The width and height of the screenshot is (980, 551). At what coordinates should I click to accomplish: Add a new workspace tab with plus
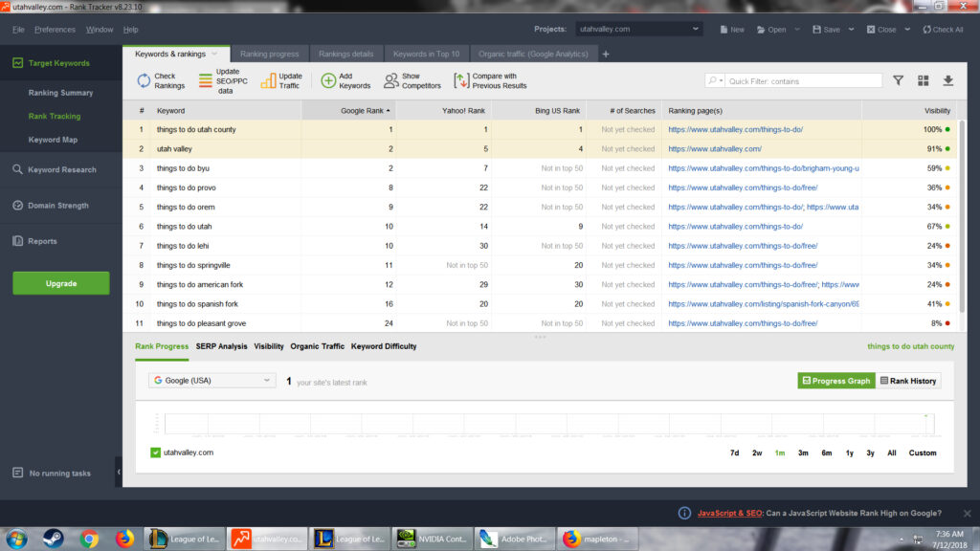(606, 55)
